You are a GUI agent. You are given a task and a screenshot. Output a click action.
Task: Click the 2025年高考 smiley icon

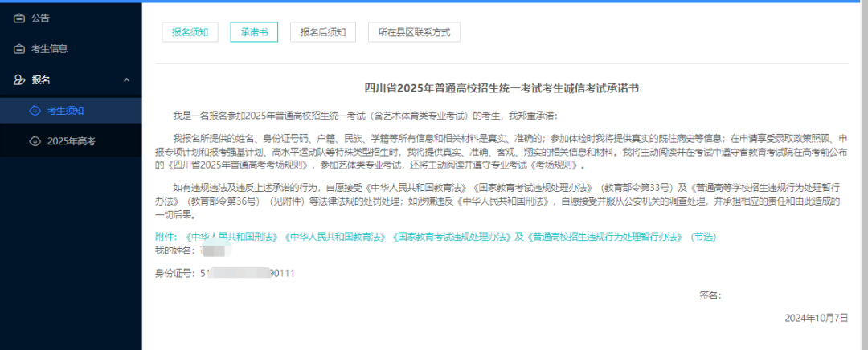[x=35, y=141]
